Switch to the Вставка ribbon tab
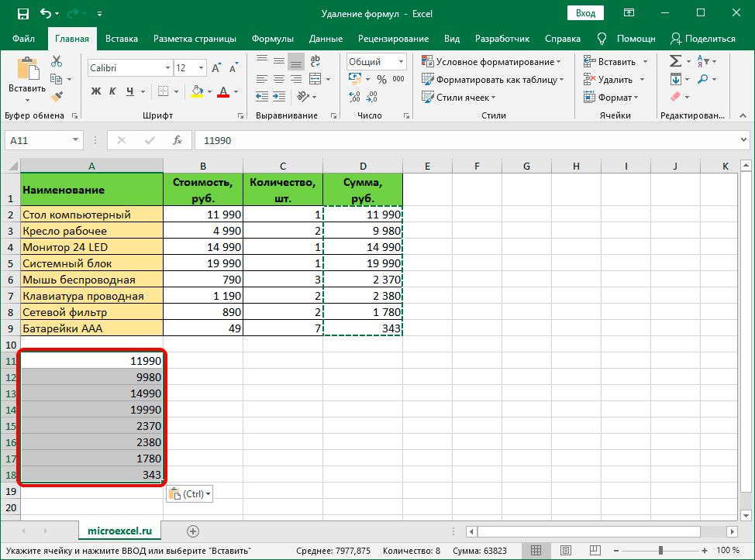 point(122,39)
